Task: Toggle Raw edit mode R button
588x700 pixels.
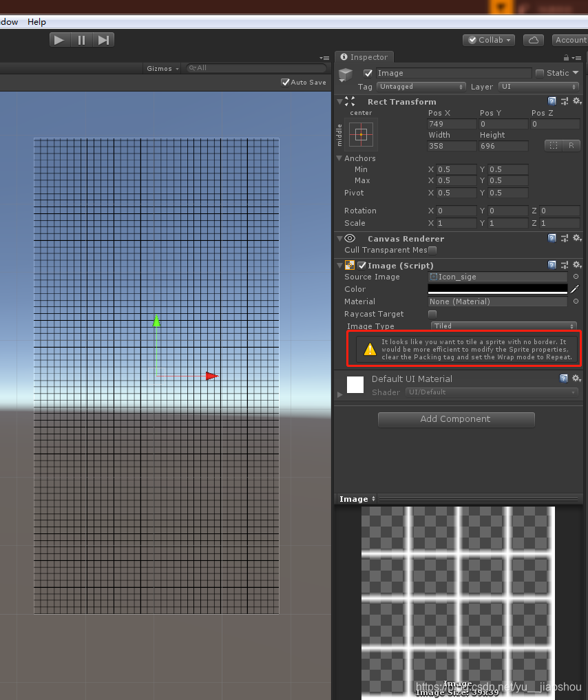Action: (x=571, y=145)
